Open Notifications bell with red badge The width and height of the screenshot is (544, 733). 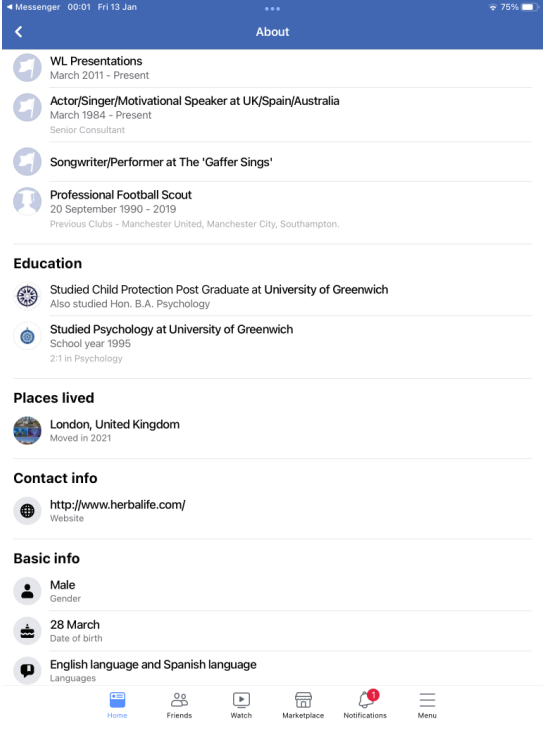click(x=365, y=705)
